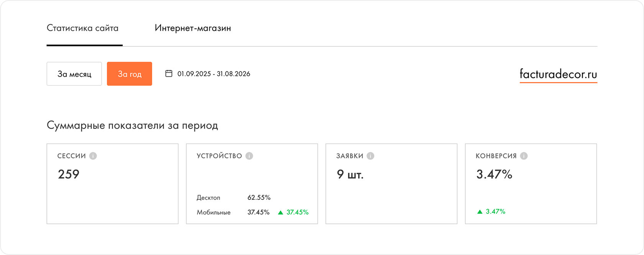Click the info icon beside УСТРОЙСТВО

(x=249, y=156)
